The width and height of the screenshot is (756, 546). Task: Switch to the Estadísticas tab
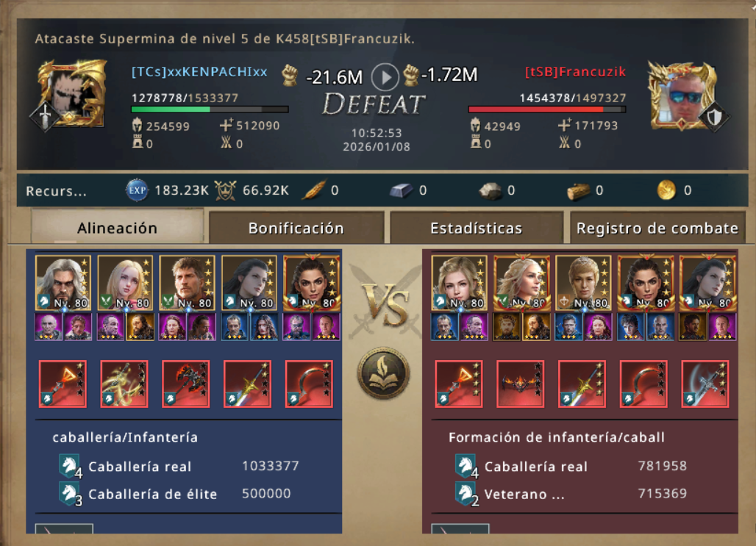click(x=476, y=228)
